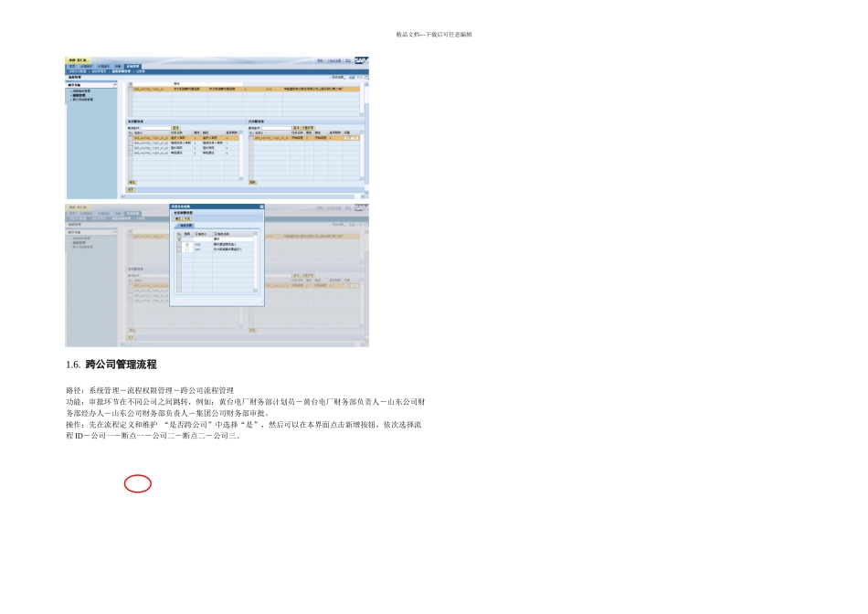Collapse the left navigation panel in upper screenshot
Image resolution: width=868 pixels, height=614 pixels.
115,85
